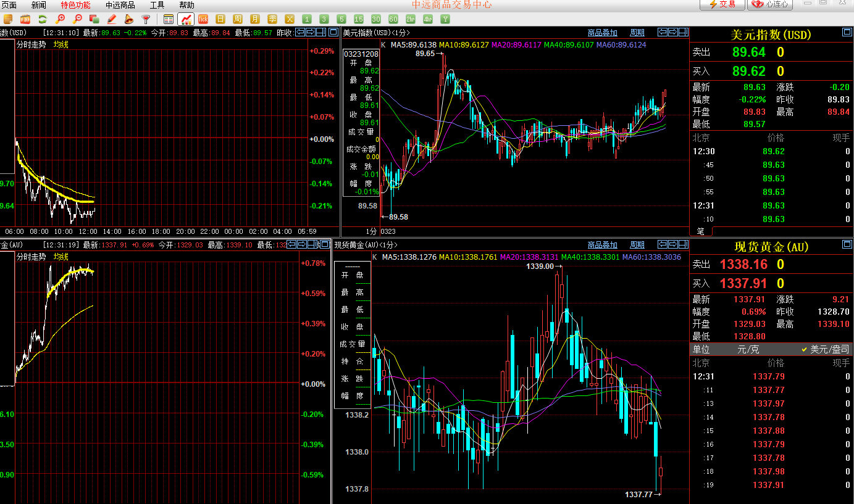The width and height of the screenshot is (854, 504).
Task: Toggle split panel icon in USD intraday header
Action: click(x=322, y=32)
